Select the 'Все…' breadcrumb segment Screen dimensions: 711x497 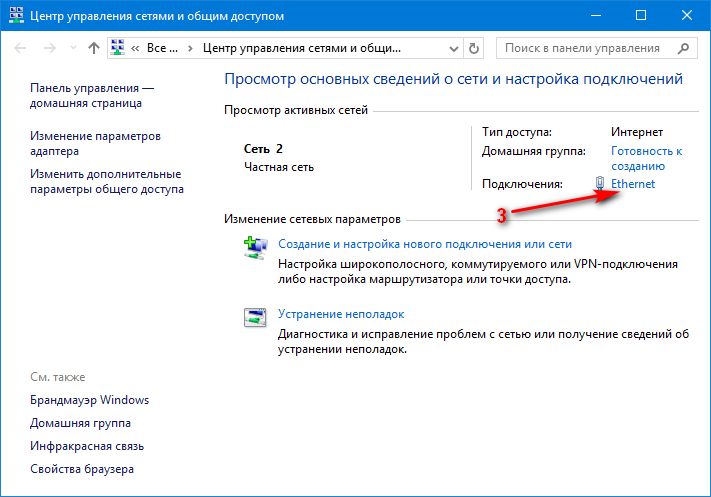[162, 48]
